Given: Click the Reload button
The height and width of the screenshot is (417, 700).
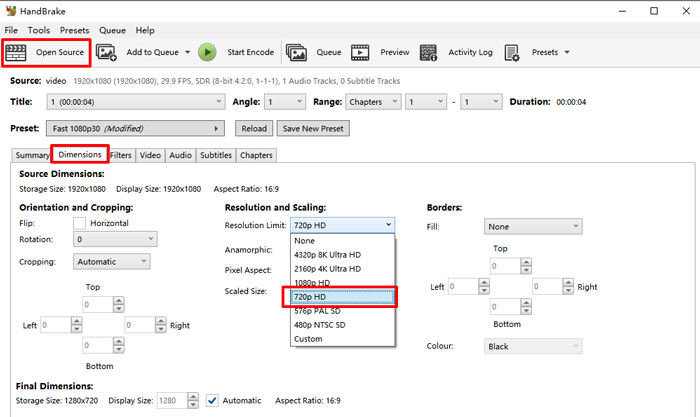Looking at the screenshot, I should click(x=254, y=128).
